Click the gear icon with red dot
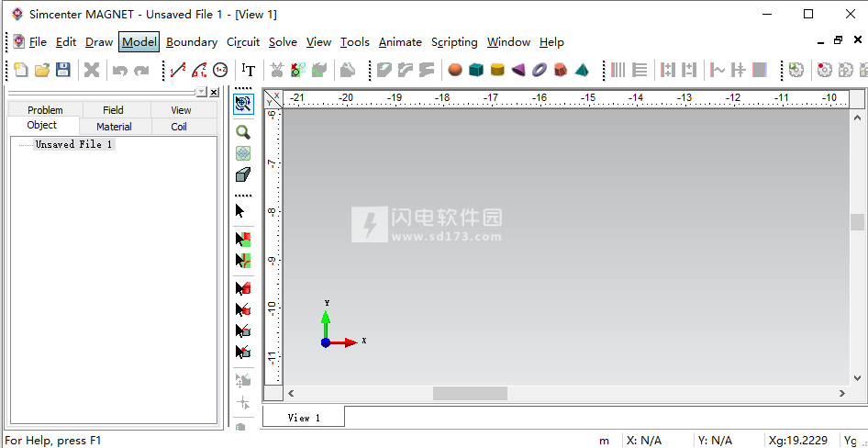868x448 pixels. coord(824,70)
